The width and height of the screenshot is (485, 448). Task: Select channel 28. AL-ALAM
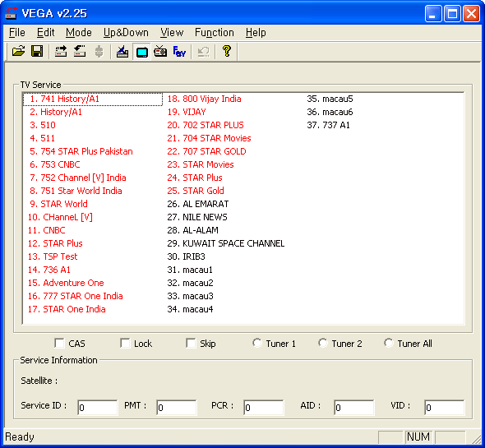tap(192, 230)
